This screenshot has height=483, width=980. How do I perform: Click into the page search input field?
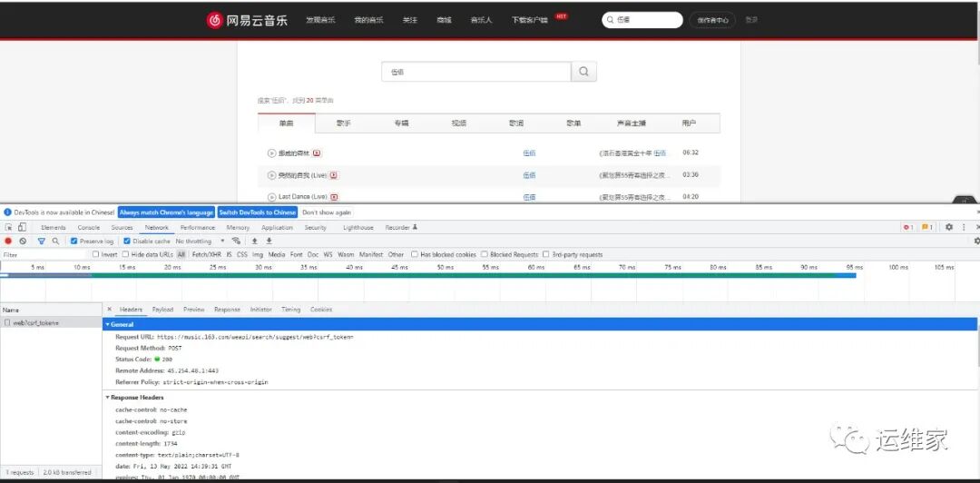coord(476,72)
